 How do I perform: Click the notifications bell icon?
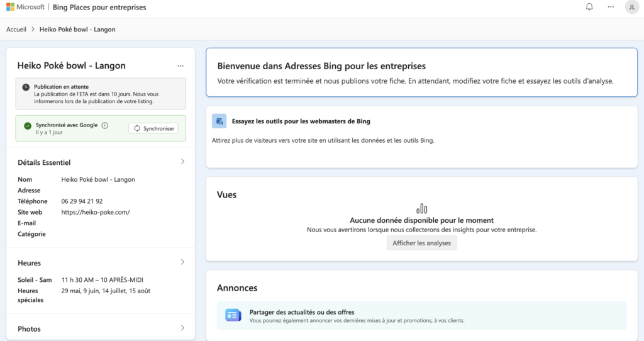tap(589, 7)
